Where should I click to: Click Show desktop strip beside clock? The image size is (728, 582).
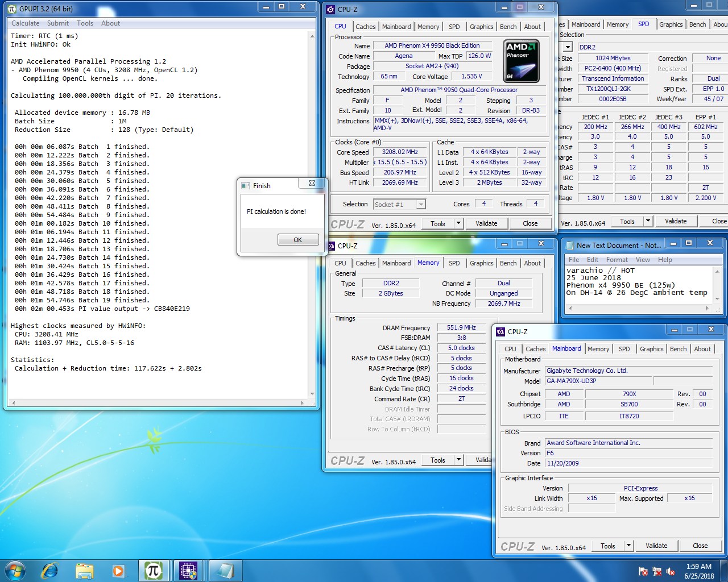pos(724,571)
